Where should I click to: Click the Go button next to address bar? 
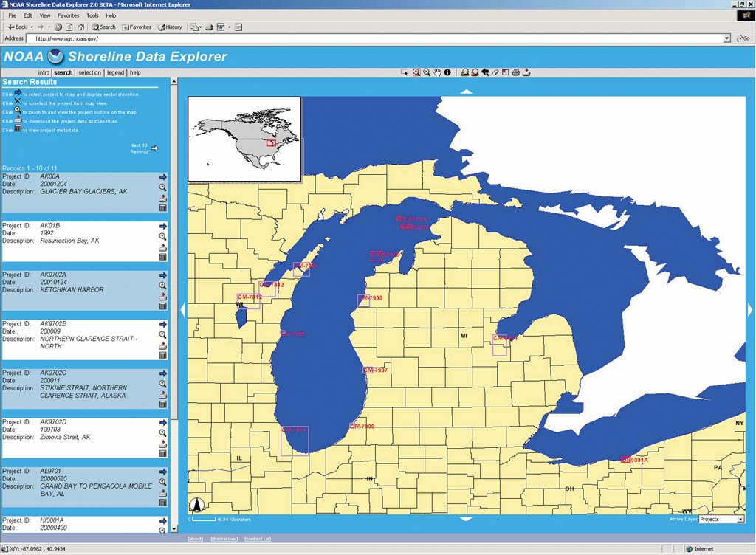pyautogui.click(x=743, y=38)
